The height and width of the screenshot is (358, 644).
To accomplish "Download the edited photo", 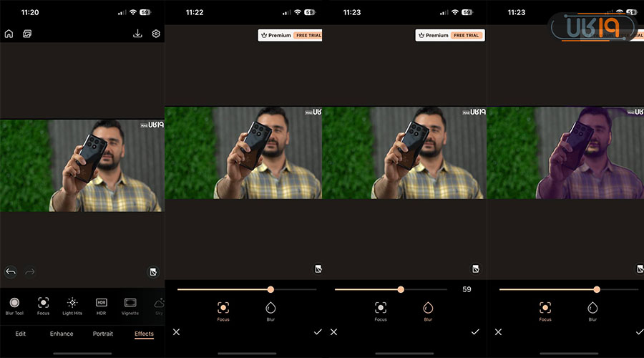I will coord(137,34).
